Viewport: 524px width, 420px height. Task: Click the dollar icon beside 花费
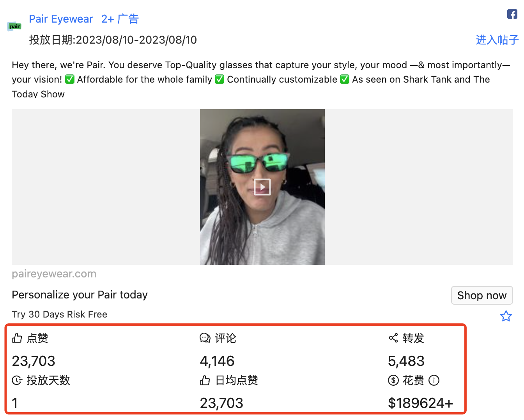point(393,380)
